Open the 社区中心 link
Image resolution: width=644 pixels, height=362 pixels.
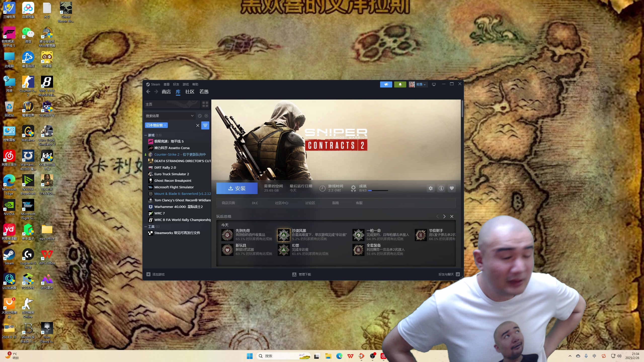pos(281,203)
